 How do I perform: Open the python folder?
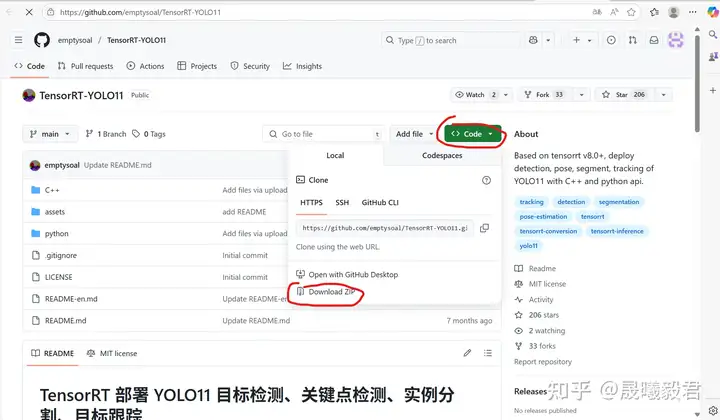pos(56,234)
